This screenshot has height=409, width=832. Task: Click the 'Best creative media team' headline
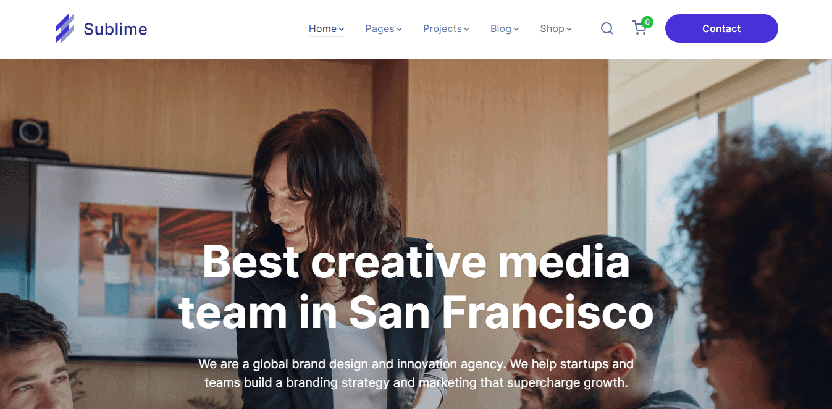coord(416,287)
